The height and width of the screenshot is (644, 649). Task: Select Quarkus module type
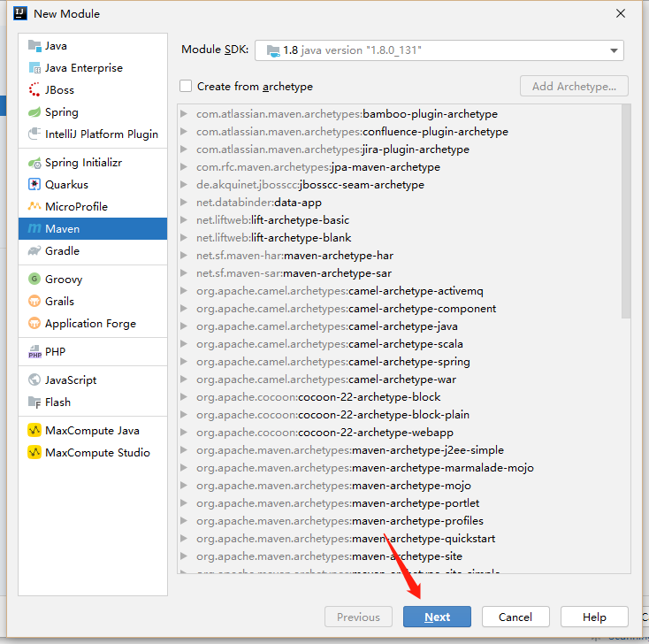[x=93, y=184]
